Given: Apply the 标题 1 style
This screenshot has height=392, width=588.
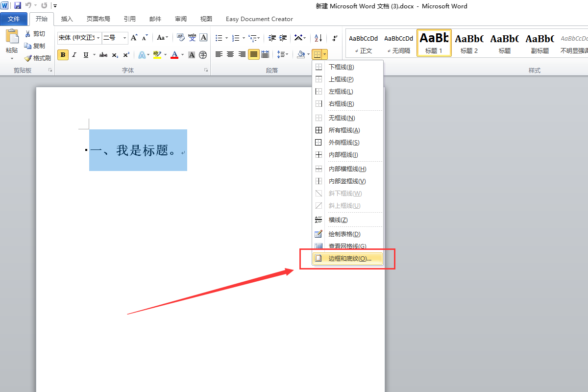Looking at the screenshot, I should point(434,43).
